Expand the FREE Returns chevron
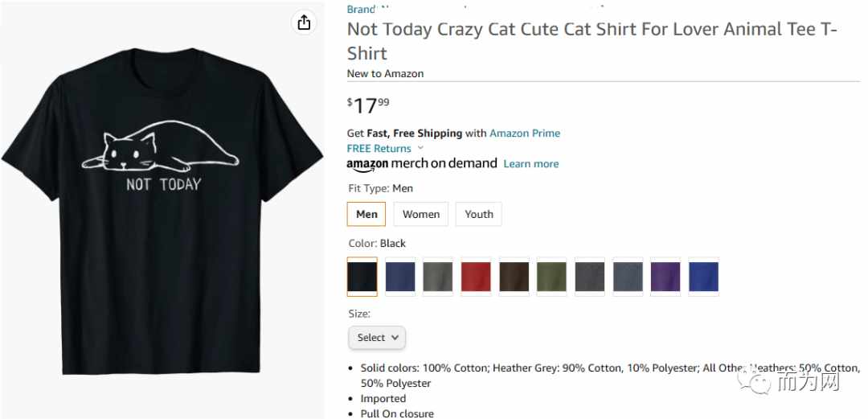Screen dimensions: 868x419 (420, 148)
